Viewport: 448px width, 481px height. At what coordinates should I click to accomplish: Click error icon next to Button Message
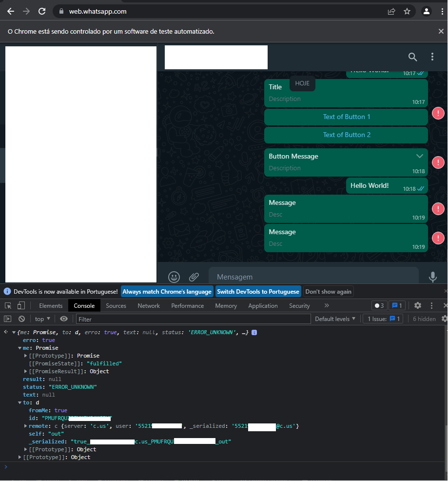coord(438,162)
